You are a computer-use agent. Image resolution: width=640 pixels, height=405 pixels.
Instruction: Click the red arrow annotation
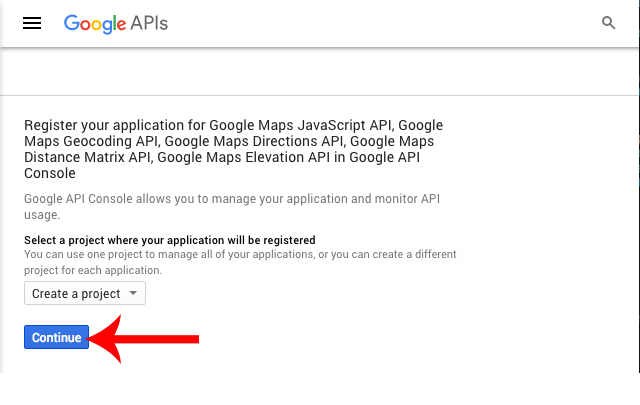143,339
